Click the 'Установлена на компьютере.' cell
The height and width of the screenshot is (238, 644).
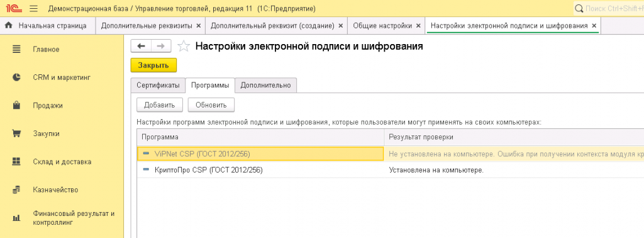(514, 169)
